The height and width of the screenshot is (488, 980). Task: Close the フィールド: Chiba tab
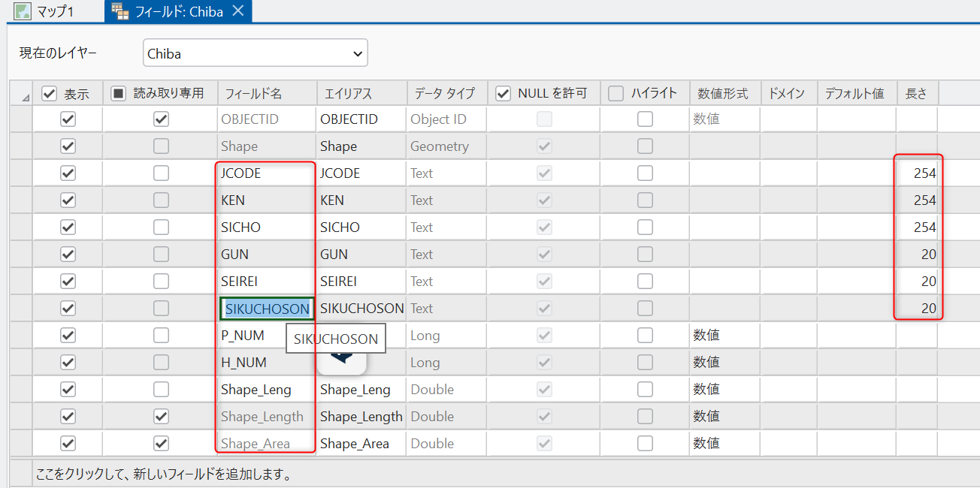pyautogui.click(x=238, y=11)
